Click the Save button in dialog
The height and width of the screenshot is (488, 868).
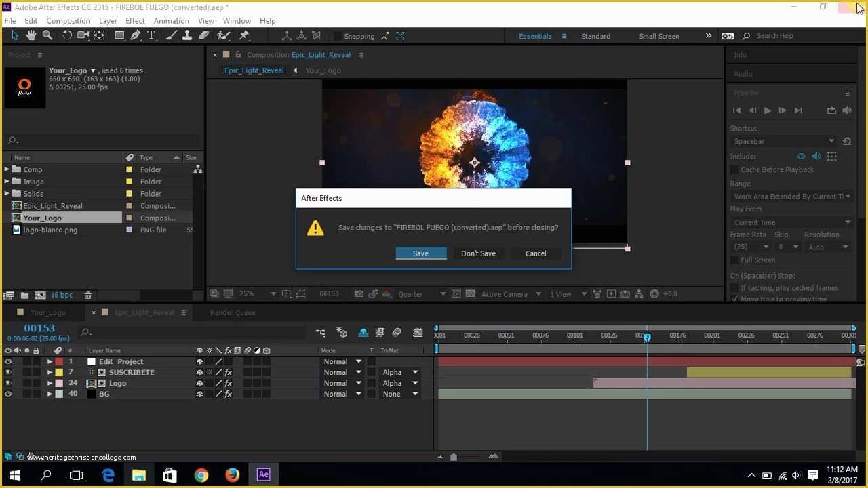420,253
